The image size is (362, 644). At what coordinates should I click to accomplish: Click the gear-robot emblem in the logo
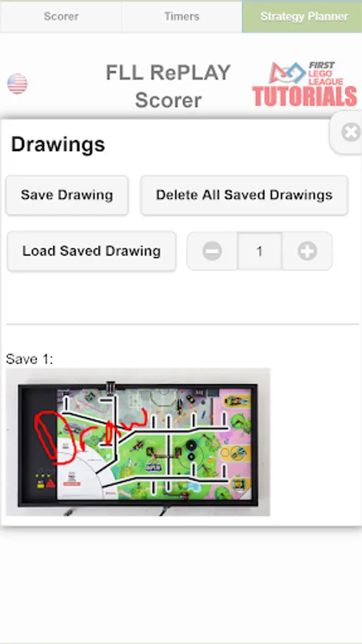coord(288,73)
